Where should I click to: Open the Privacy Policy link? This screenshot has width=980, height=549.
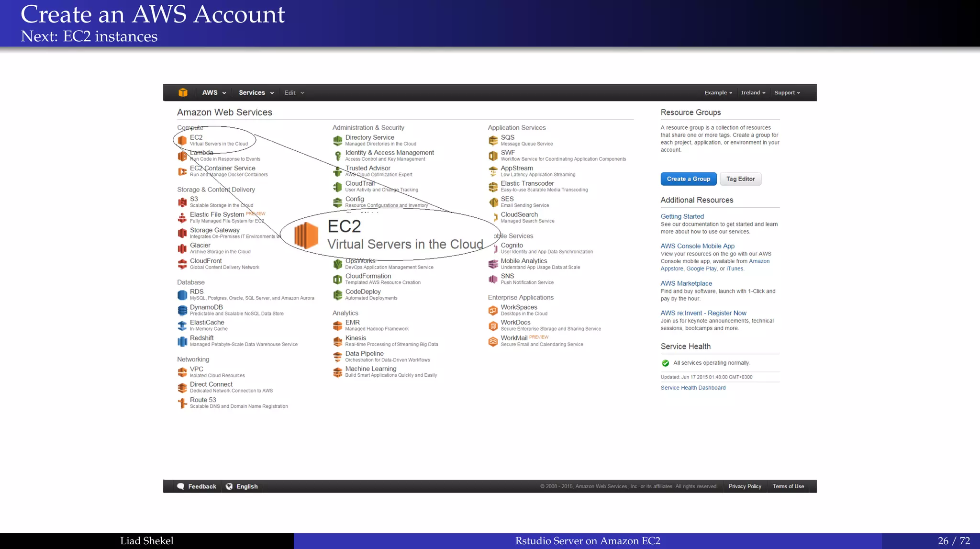(745, 486)
